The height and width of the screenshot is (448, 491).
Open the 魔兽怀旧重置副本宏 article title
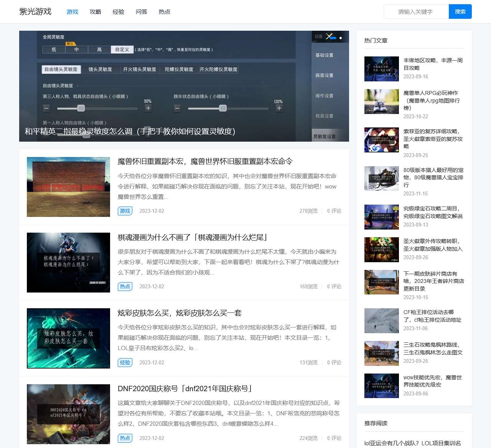click(x=205, y=162)
